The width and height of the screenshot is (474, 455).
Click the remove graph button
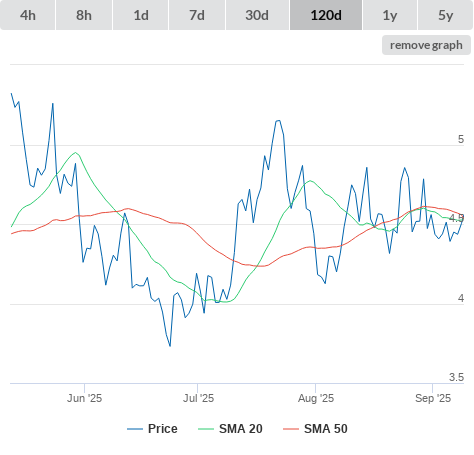coord(426,45)
